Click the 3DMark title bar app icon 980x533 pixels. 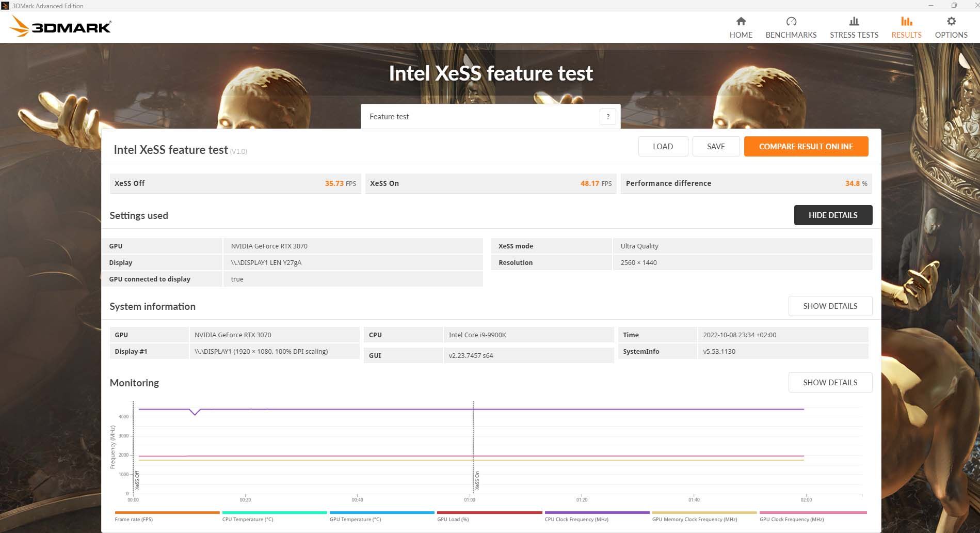5,6
